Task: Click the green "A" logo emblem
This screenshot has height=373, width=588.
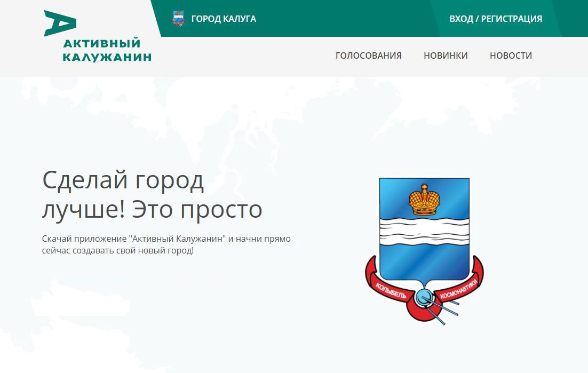Action: click(x=60, y=23)
